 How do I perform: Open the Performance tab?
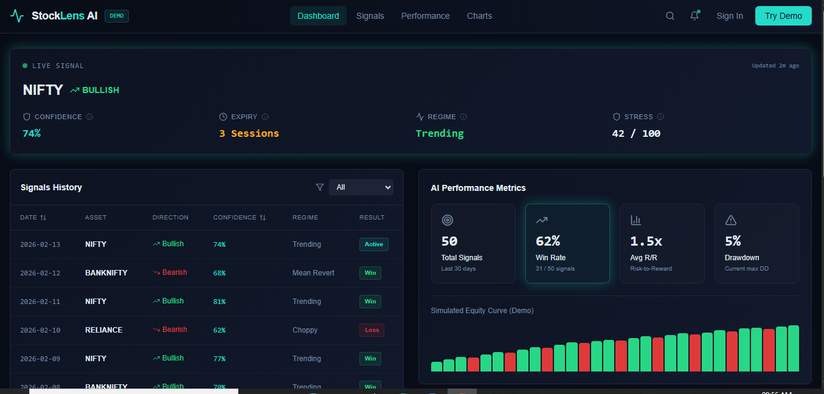[425, 16]
